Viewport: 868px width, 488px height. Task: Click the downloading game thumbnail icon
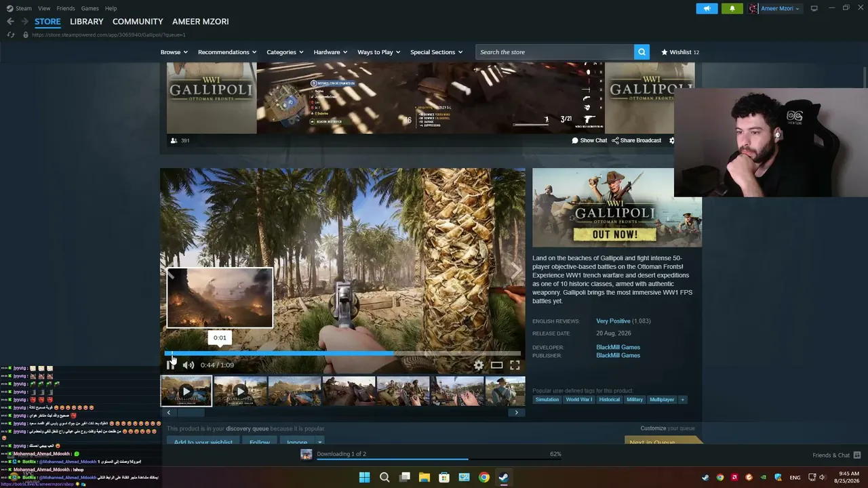(x=307, y=454)
